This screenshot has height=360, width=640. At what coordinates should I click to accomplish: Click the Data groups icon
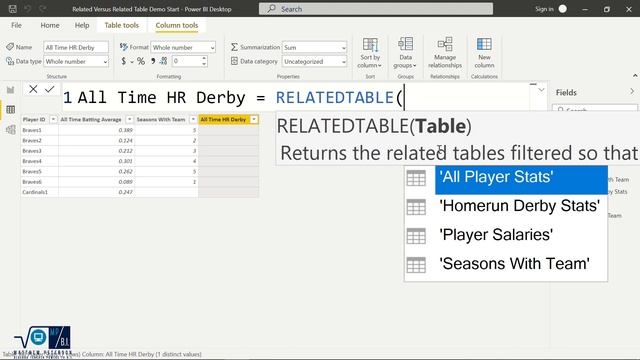[405, 44]
